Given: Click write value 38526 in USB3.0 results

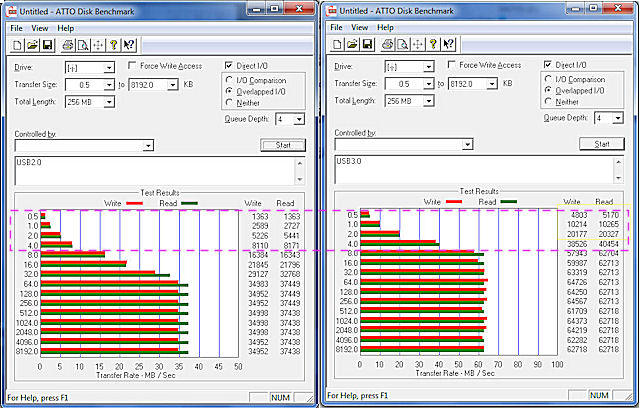Looking at the screenshot, I should tap(577, 244).
